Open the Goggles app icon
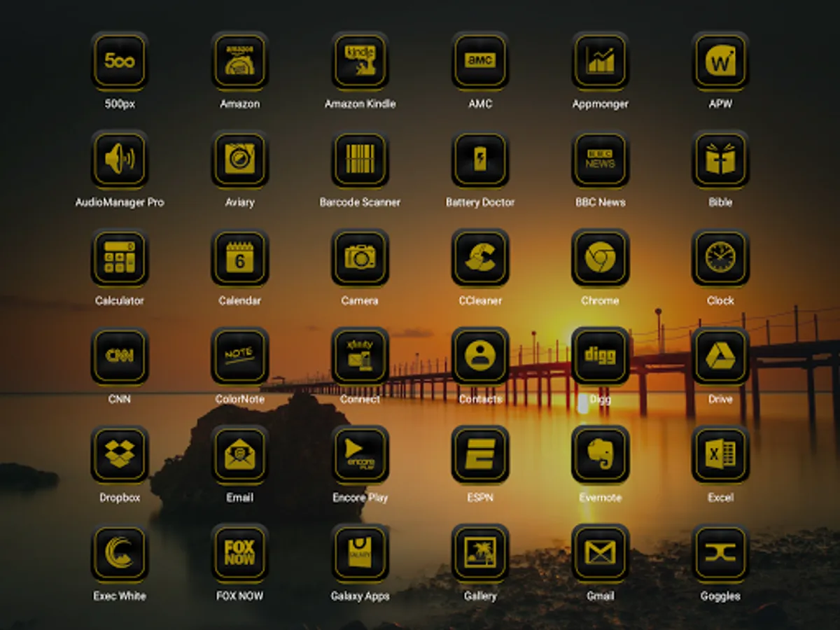 click(720, 553)
